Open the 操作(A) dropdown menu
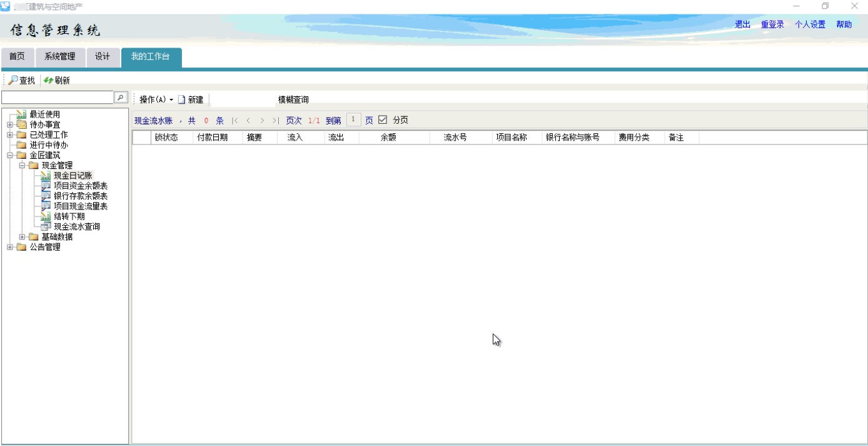The image size is (868, 446). [156, 99]
